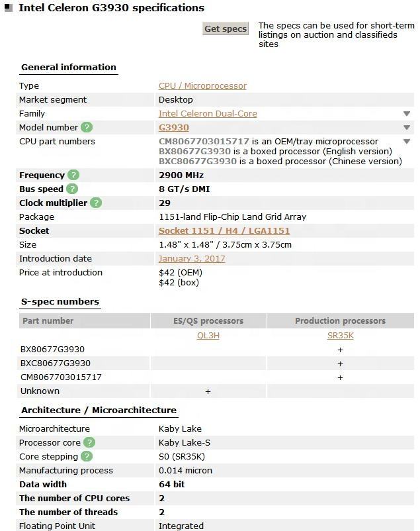Viewport: 420px width, 531px height.
Task: Open the G3930 model number link
Action: pos(174,127)
